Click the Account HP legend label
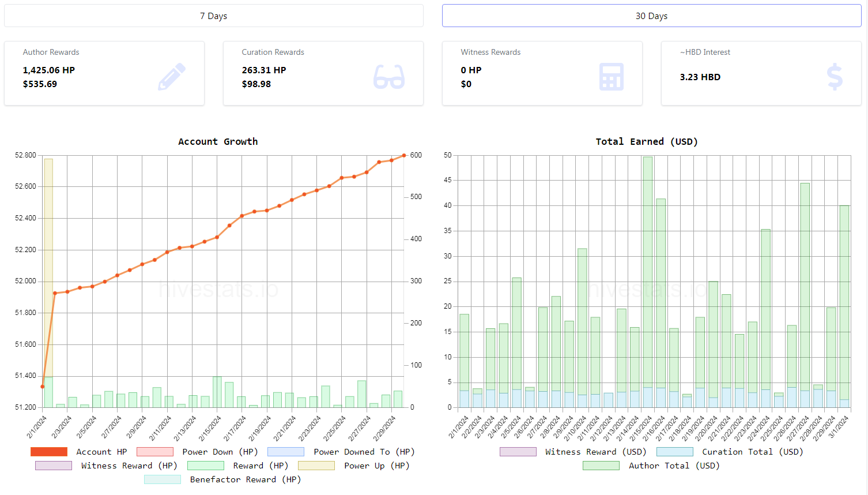The image size is (868, 495). point(101,452)
